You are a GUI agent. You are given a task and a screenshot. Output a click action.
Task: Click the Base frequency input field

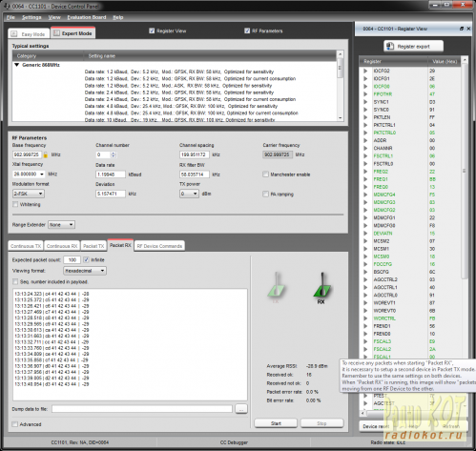pyautogui.click(x=28, y=154)
